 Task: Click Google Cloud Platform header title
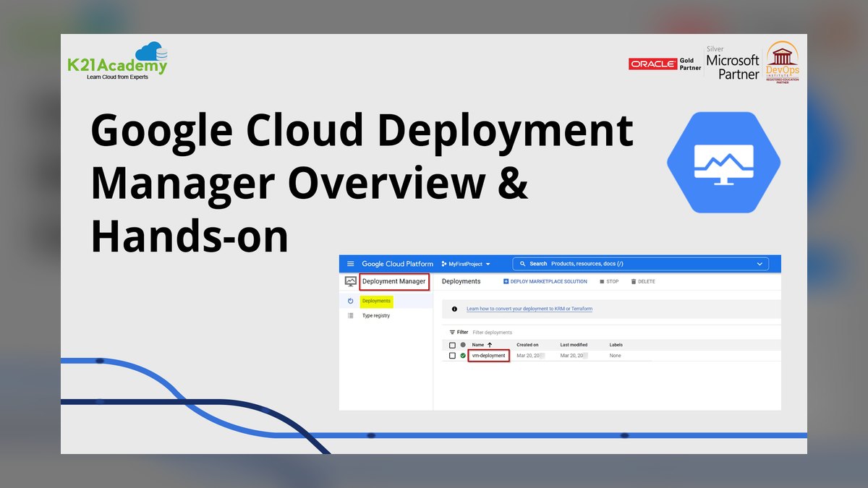[397, 264]
